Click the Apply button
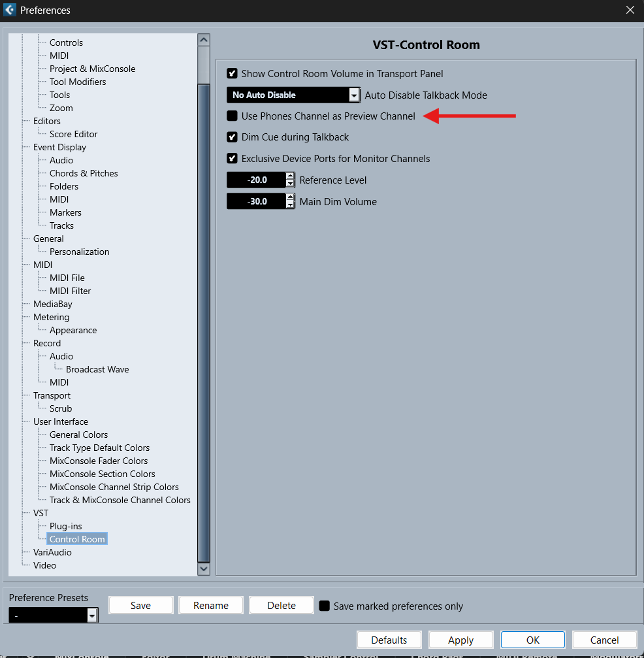This screenshot has width=644, height=658. tap(460, 640)
